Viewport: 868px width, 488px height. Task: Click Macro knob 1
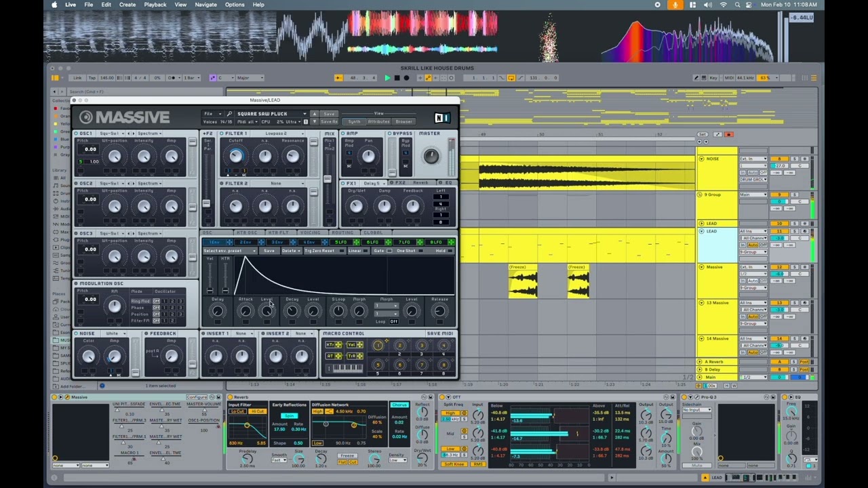point(378,346)
